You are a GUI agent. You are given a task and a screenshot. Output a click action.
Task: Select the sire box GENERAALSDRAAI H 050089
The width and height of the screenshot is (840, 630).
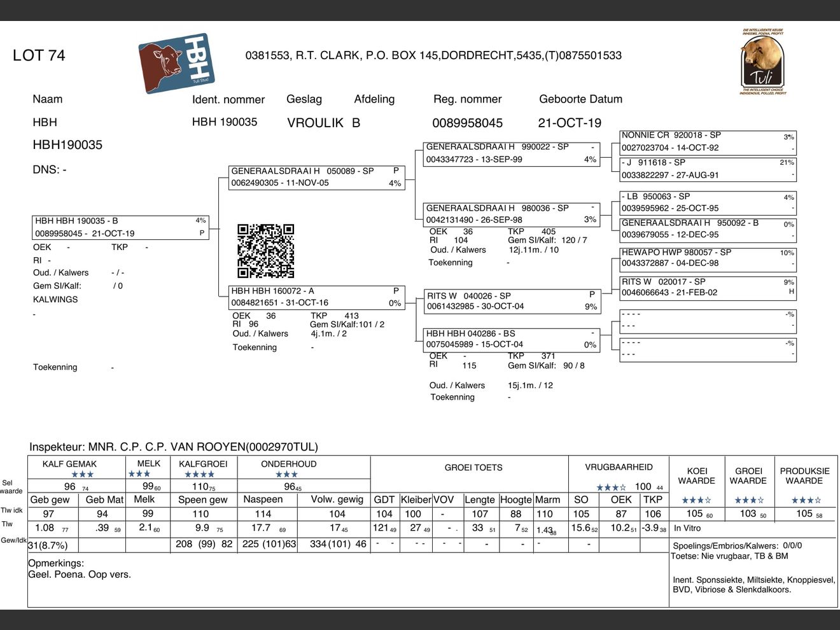click(x=317, y=177)
